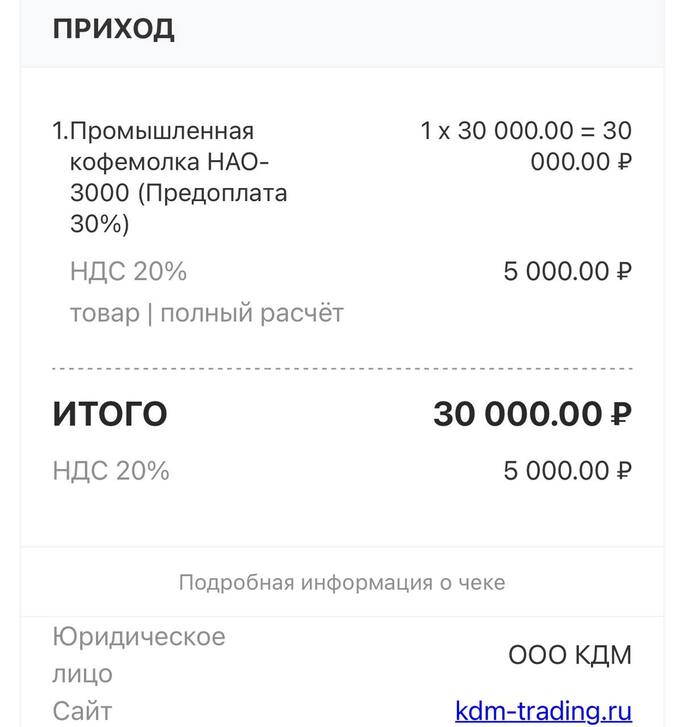Click the word товар under the item
Viewport: 700px width, 727px height.
coord(104,313)
